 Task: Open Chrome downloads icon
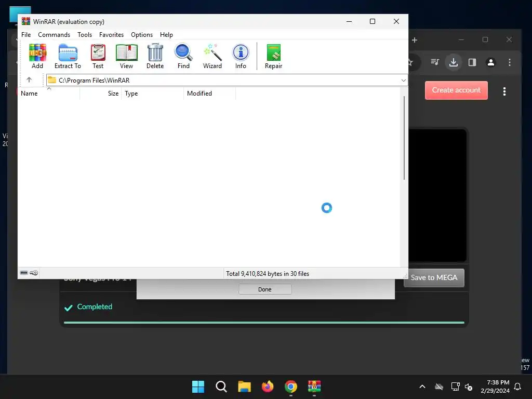pos(453,62)
